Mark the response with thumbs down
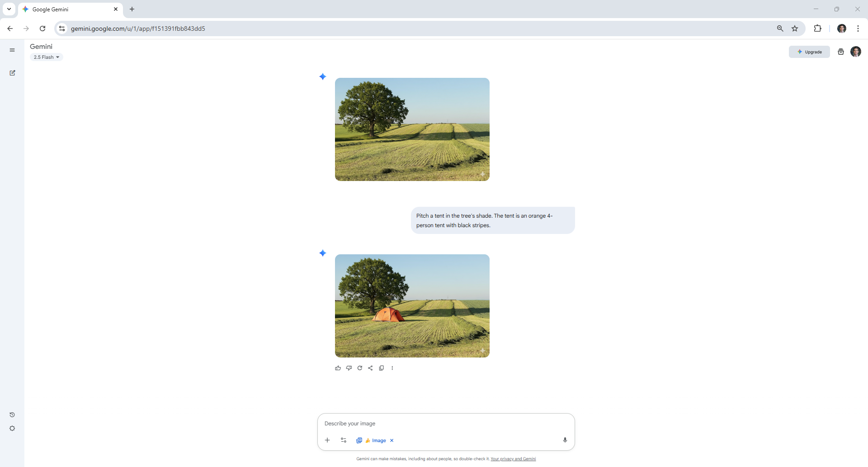 click(349, 368)
